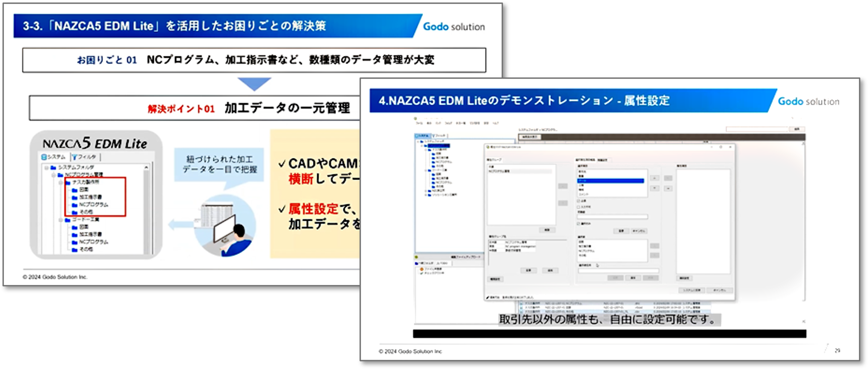The image size is (868, 369).
Task: Click the ナスカ製作所 folder icon
Action: 68,183
